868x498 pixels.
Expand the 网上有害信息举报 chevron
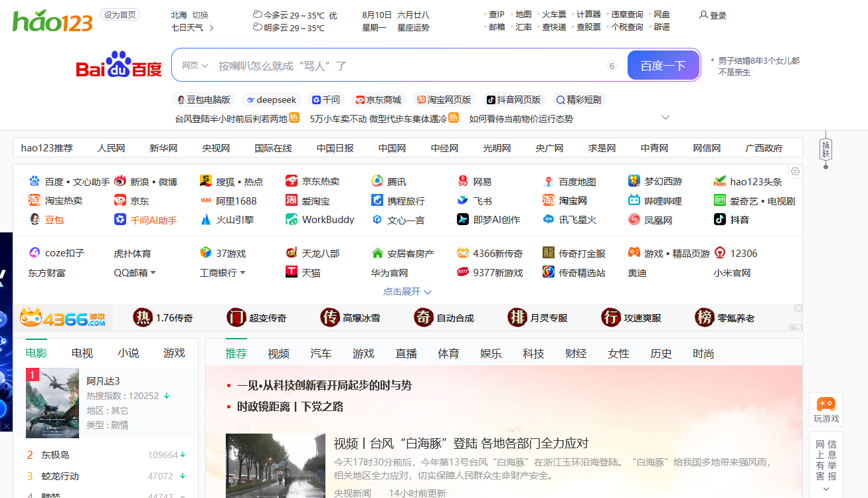pos(826,489)
